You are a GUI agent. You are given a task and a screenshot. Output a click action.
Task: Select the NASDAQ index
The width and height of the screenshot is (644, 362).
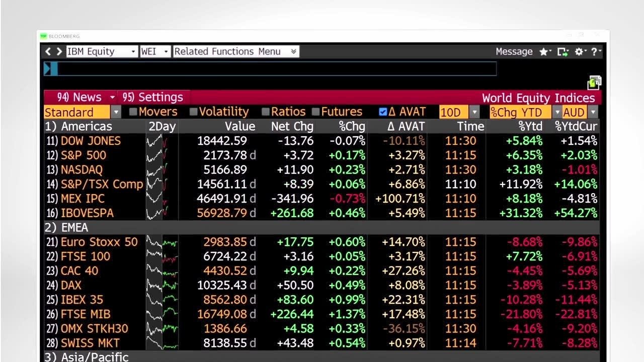pyautogui.click(x=82, y=170)
